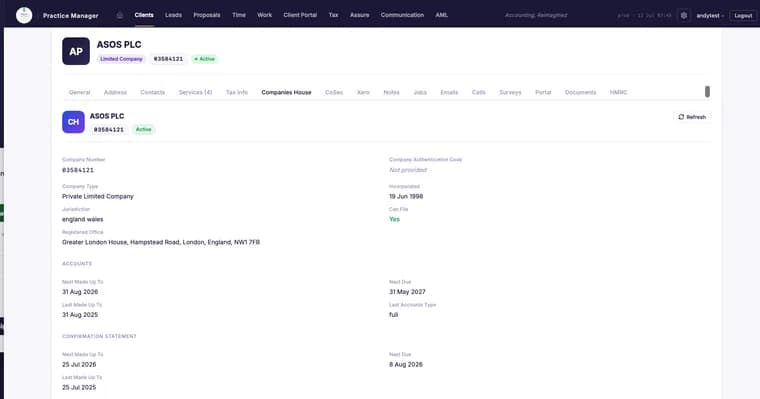Image resolution: width=760 pixels, height=399 pixels.
Task: Open the Proposals menu
Action: coord(206,15)
